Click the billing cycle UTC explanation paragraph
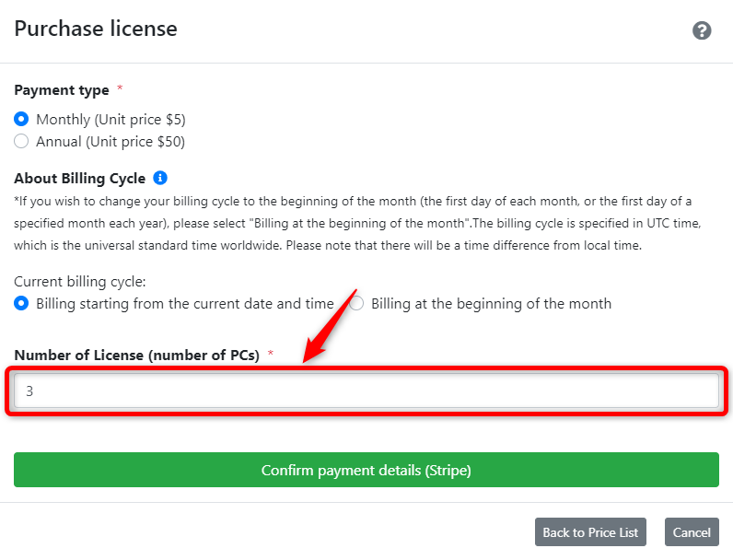This screenshot has width=733, height=560. click(x=357, y=224)
